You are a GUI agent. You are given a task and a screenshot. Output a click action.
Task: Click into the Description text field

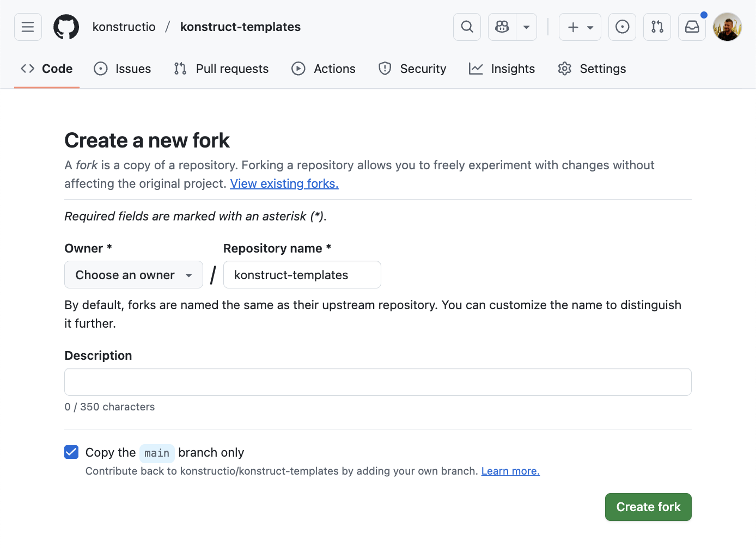[x=377, y=382]
